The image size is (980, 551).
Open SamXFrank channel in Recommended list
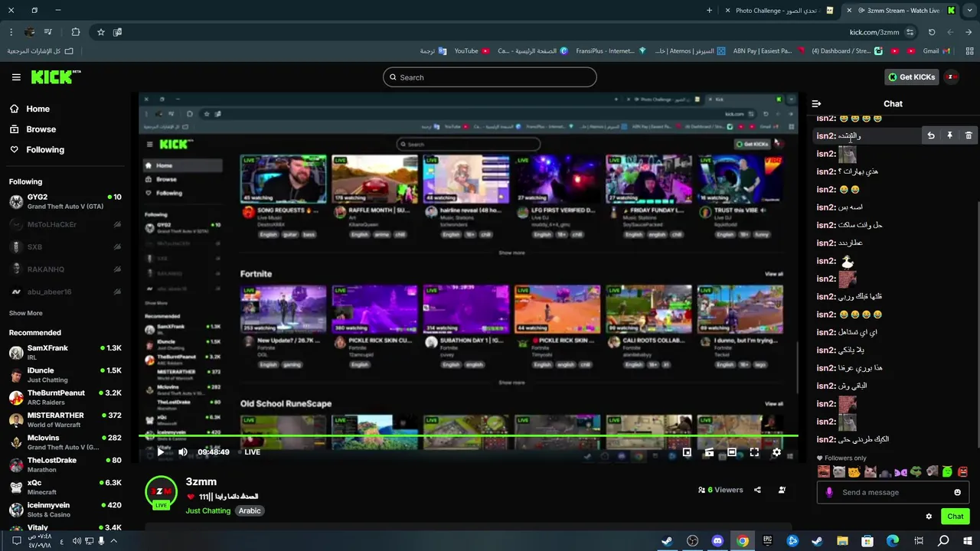click(65, 352)
